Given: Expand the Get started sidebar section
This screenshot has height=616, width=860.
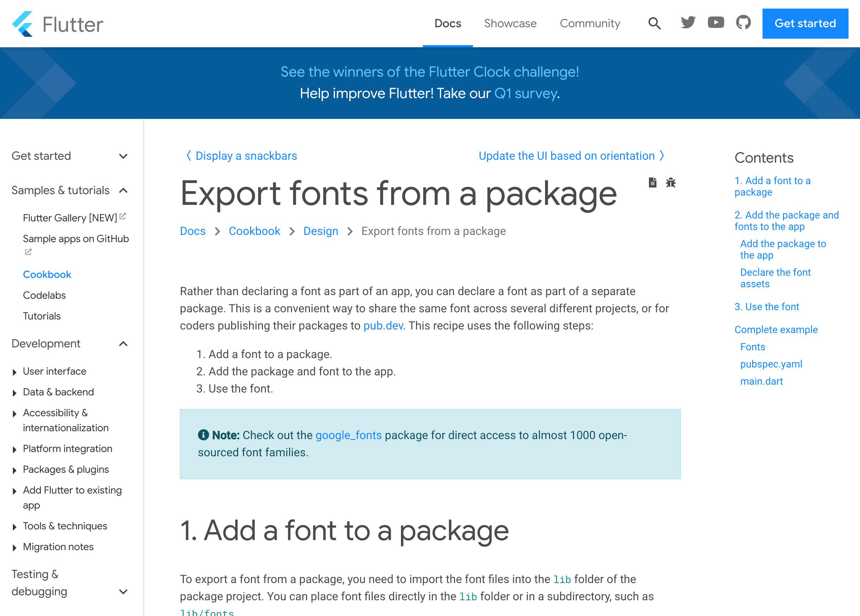Looking at the screenshot, I should point(123,156).
